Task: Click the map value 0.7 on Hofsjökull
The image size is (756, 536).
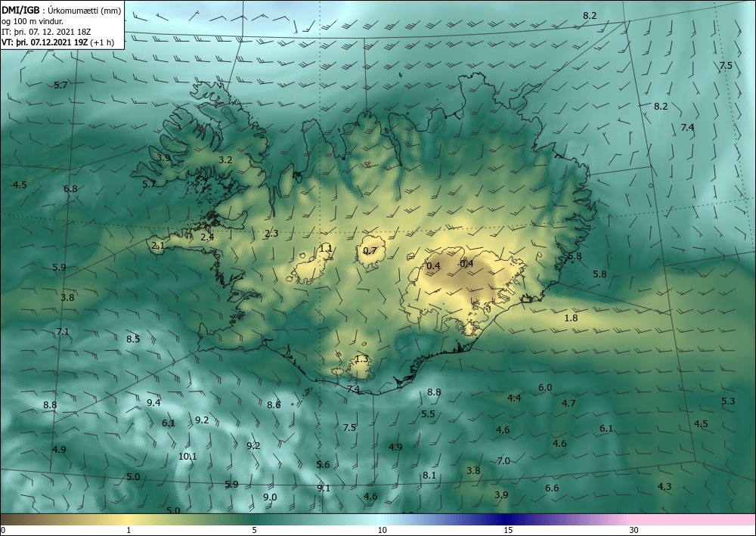Action: [370, 251]
